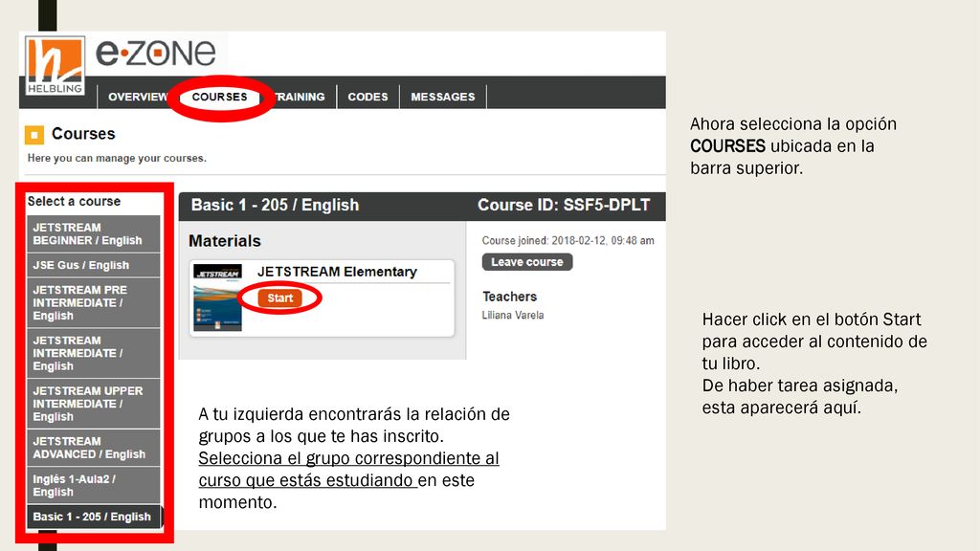Select JETSTREAM BEGINNER / English course
The image size is (980, 551).
[93, 234]
